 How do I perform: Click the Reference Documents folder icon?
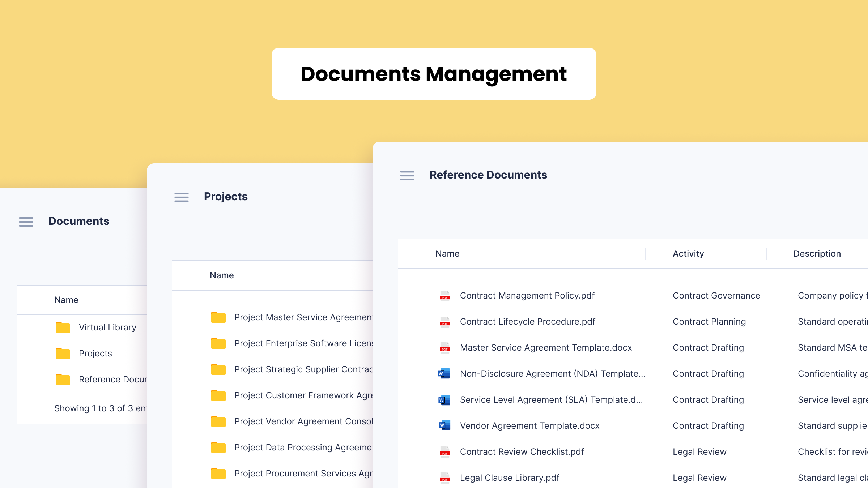[x=63, y=379]
